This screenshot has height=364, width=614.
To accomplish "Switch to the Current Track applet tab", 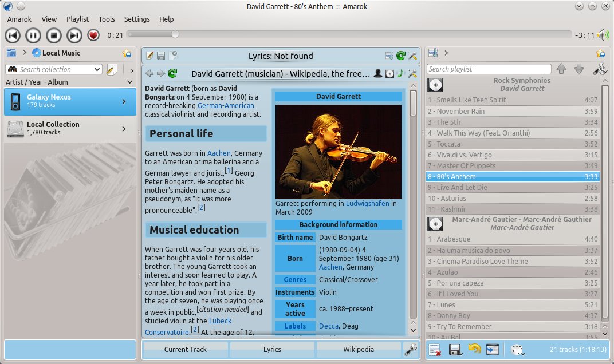I will point(185,350).
